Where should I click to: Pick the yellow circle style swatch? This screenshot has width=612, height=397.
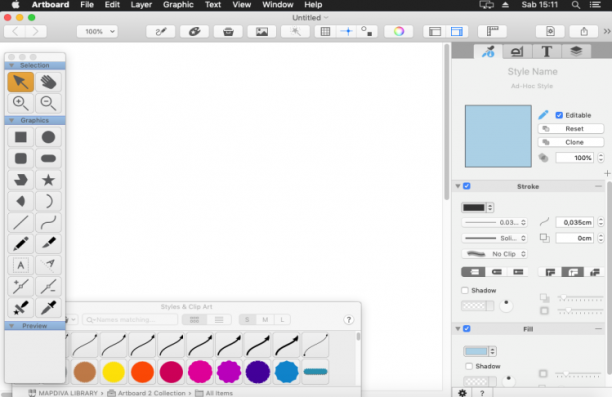tap(114, 372)
